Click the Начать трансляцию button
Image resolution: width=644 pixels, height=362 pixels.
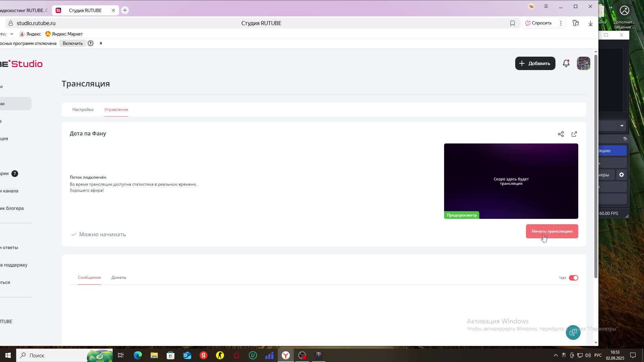[x=552, y=231]
